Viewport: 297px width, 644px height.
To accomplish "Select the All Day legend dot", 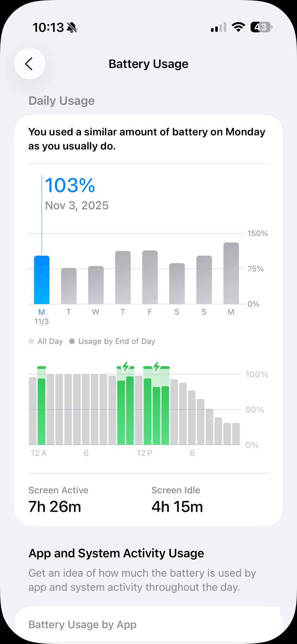I will pos(31,341).
